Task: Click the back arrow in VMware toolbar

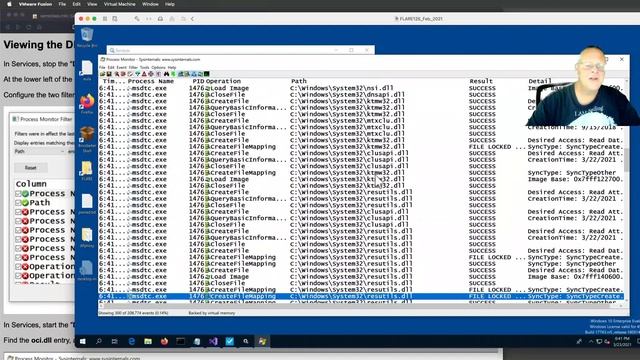Action: click(x=192, y=19)
